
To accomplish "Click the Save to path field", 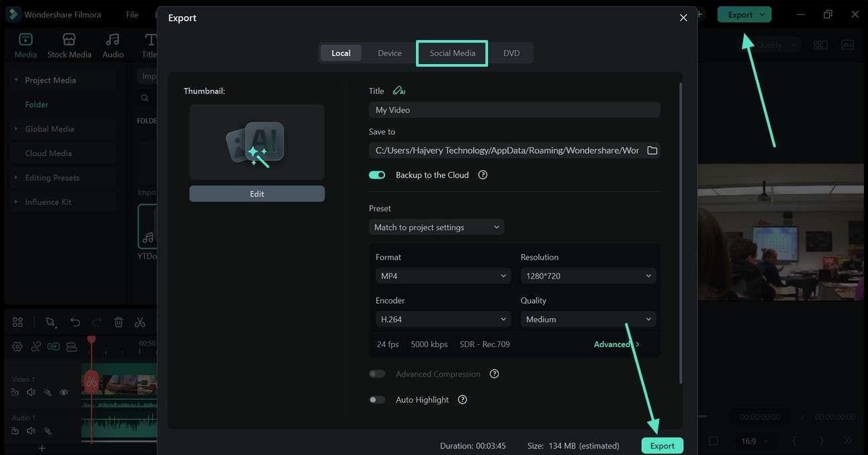I will (507, 150).
